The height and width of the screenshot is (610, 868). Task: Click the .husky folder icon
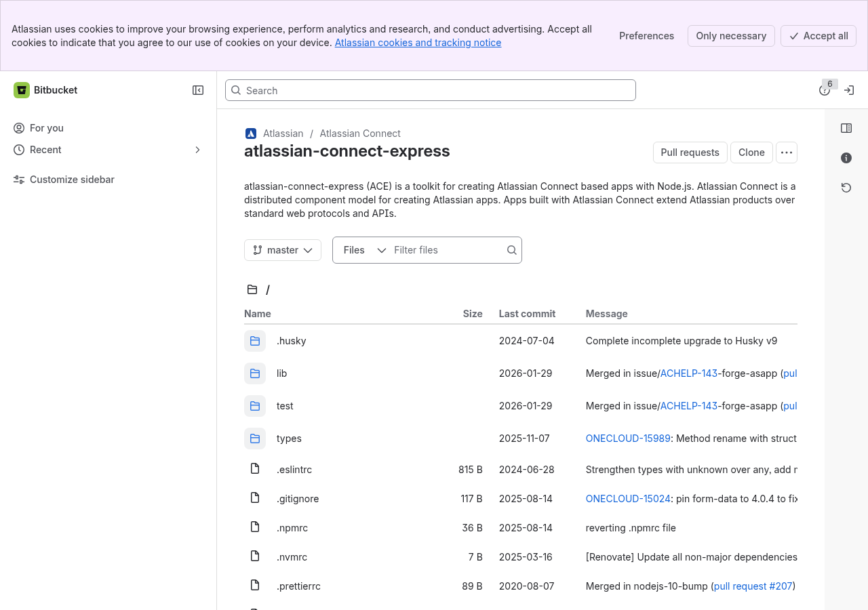[255, 341]
